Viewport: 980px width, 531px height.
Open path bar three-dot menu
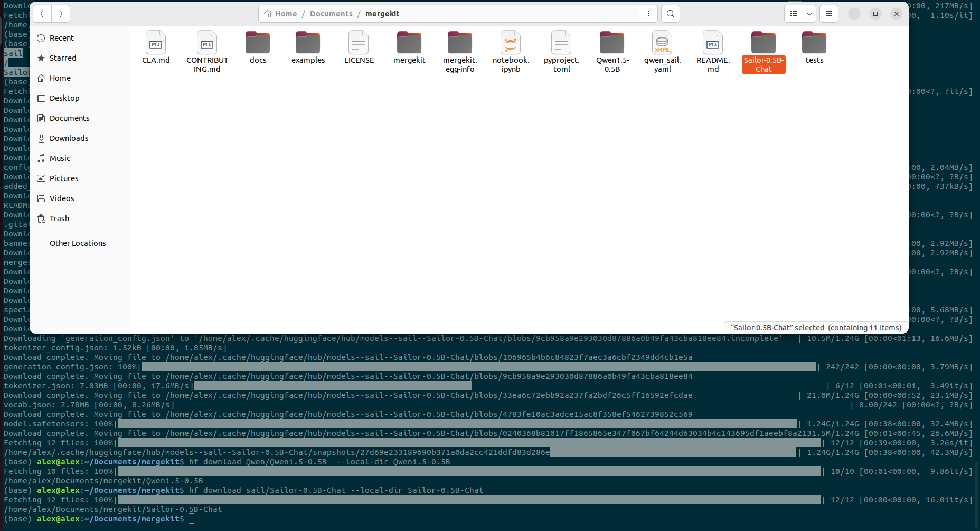(x=648, y=14)
